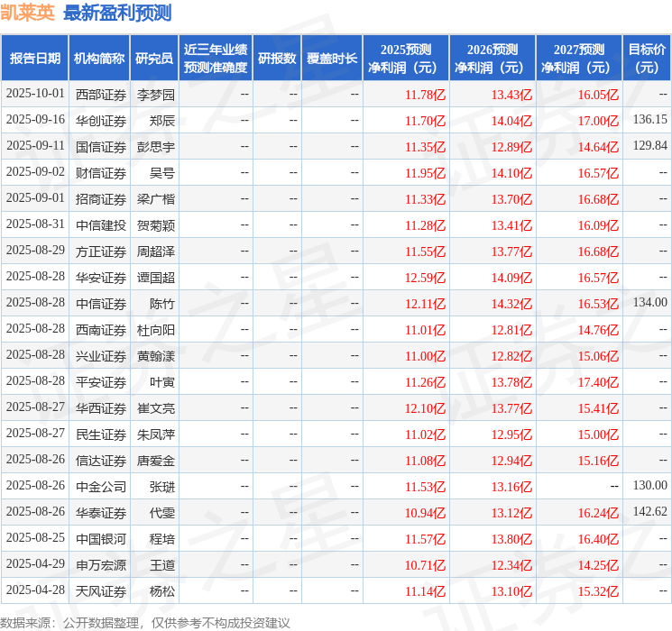Click the 凯莱英 stock name title

(27, 13)
